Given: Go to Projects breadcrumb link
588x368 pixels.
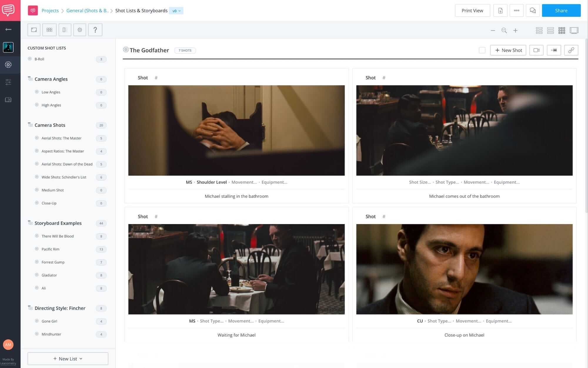Looking at the screenshot, I should pyautogui.click(x=50, y=11).
